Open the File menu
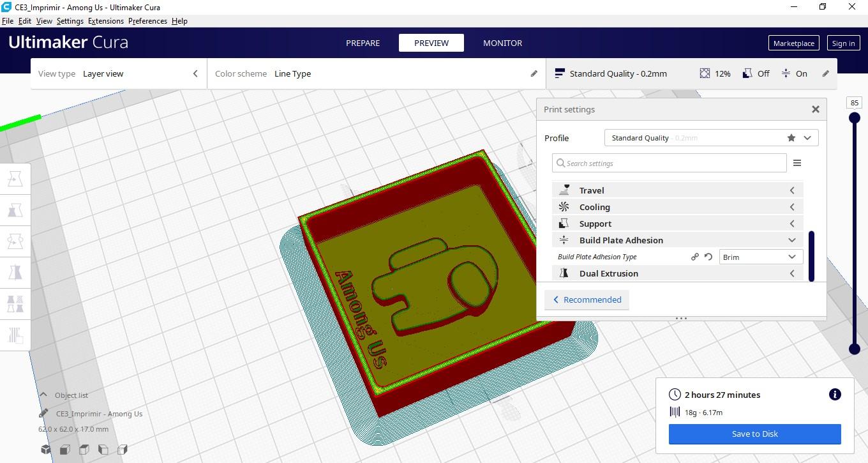868x463 pixels. (8, 21)
